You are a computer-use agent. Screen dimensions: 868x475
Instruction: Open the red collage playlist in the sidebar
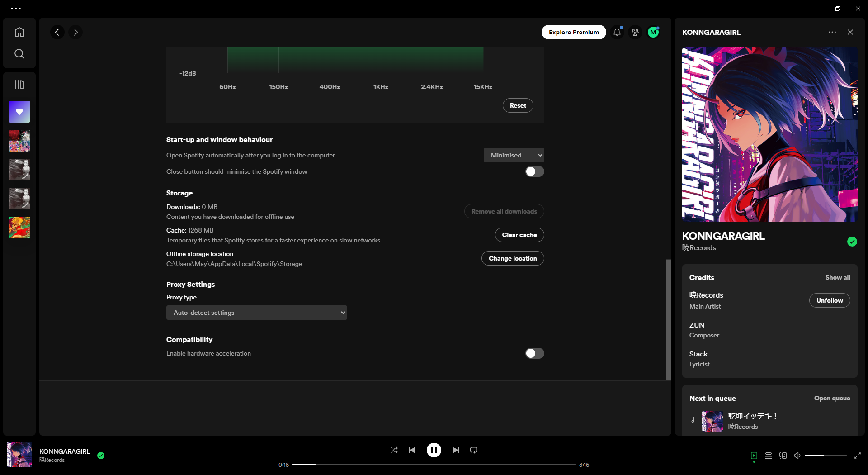[x=19, y=141]
